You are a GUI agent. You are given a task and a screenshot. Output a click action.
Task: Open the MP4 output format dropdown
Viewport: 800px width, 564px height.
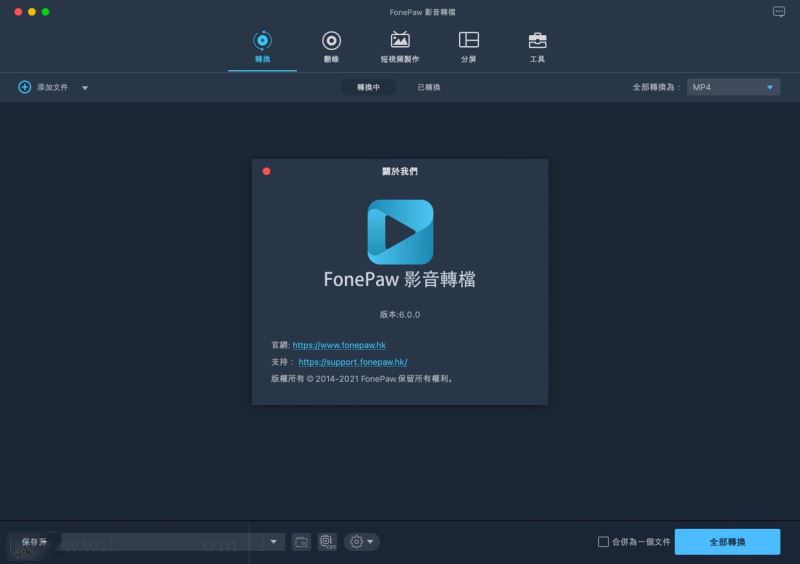click(733, 87)
